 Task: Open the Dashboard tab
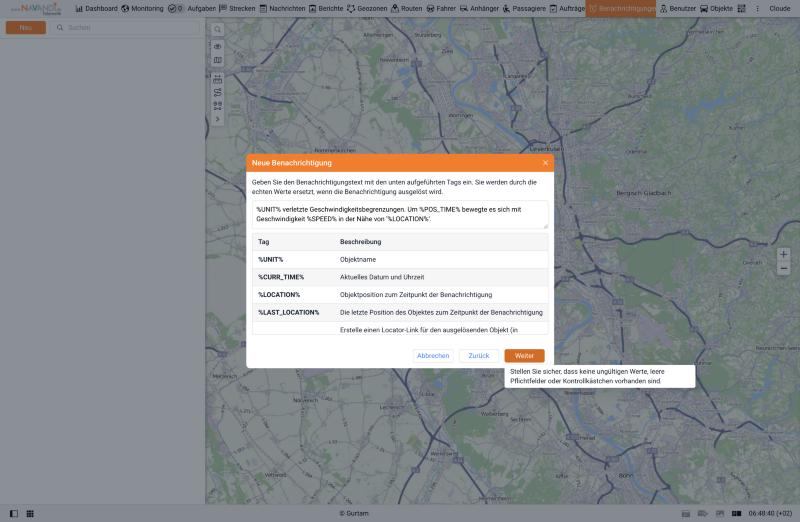[x=96, y=9]
